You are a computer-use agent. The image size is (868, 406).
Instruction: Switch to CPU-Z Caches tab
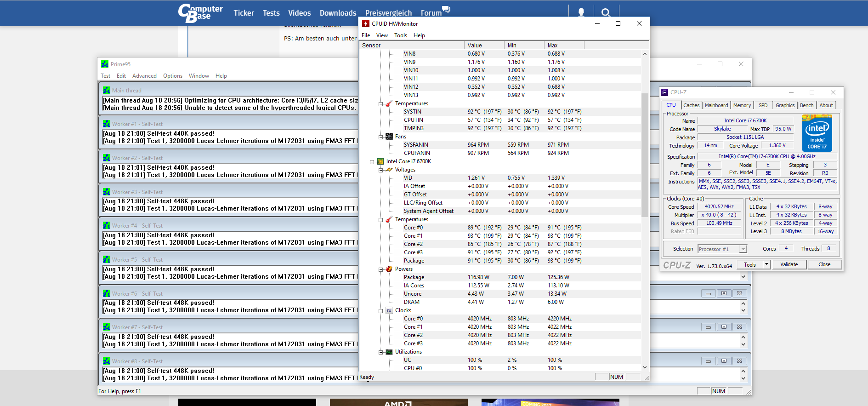coord(692,105)
